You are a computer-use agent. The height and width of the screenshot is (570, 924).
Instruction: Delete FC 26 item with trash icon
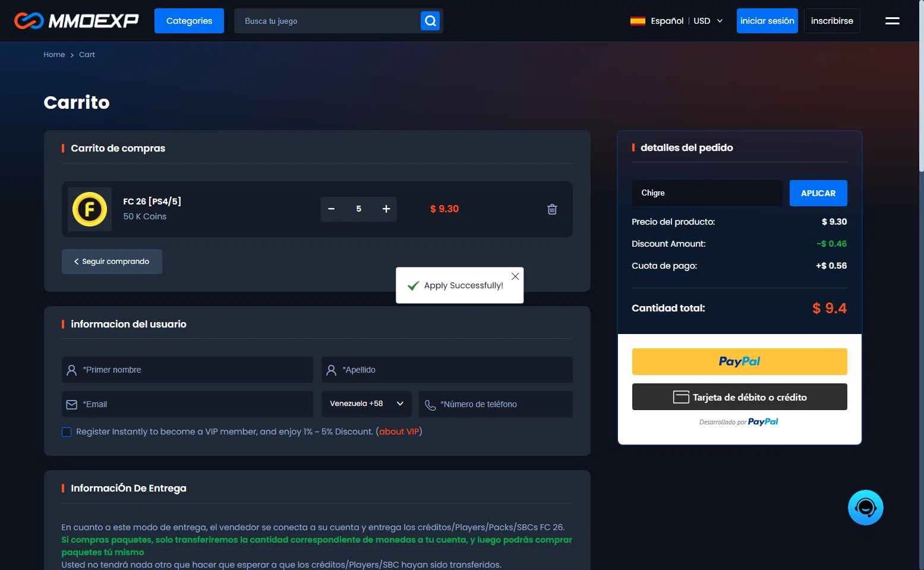pos(552,209)
